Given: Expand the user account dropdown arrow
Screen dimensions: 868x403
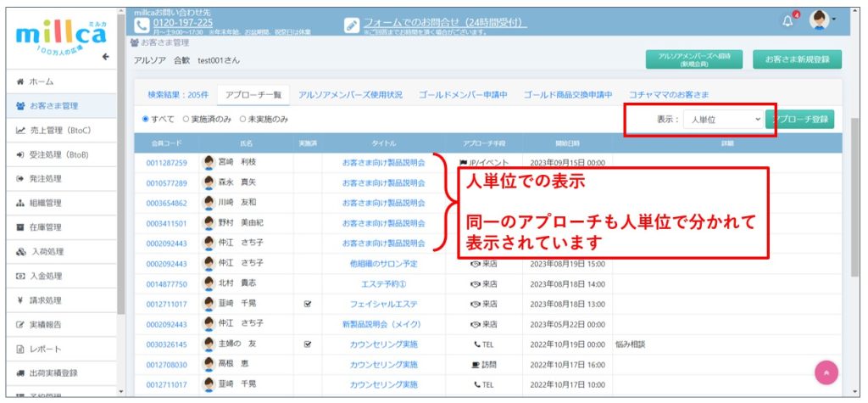Looking at the screenshot, I should 834,20.
